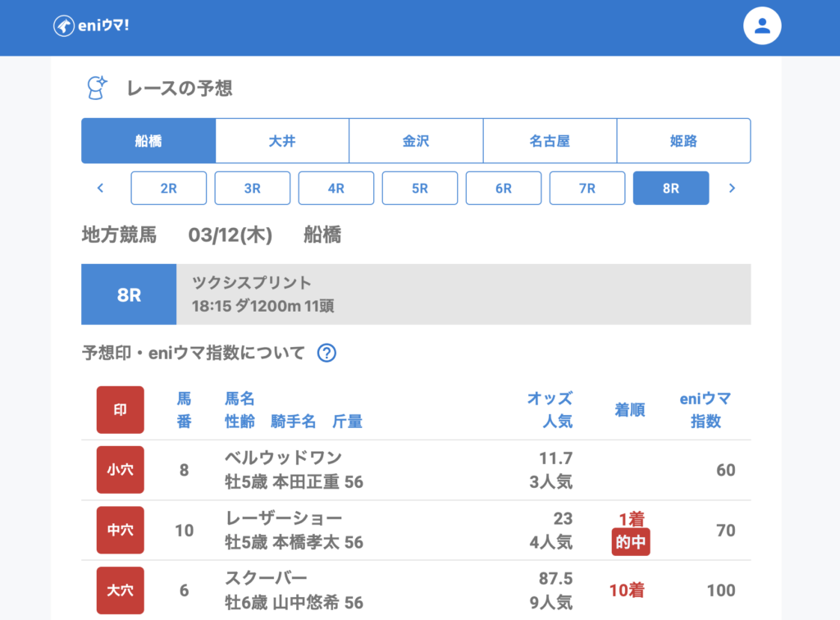Select race 2R button
The image size is (840, 620).
[168, 188]
